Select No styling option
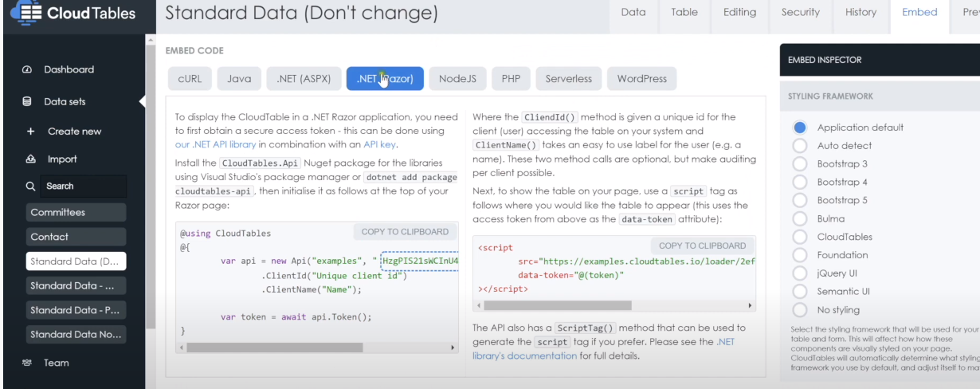Viewport: 980px width, 389px height. click(x=801, y=310)
